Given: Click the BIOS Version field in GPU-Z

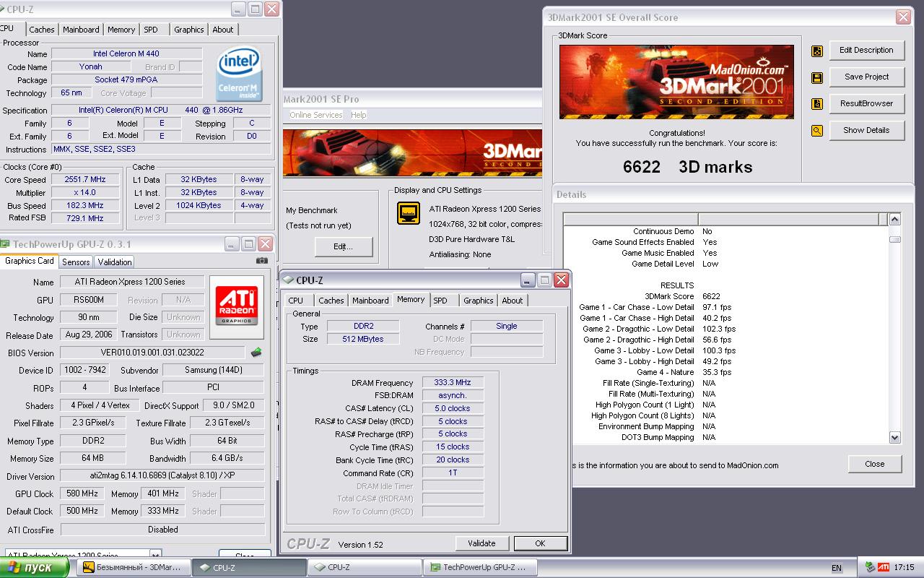Looking at the screenshot, I should point(152,353).
